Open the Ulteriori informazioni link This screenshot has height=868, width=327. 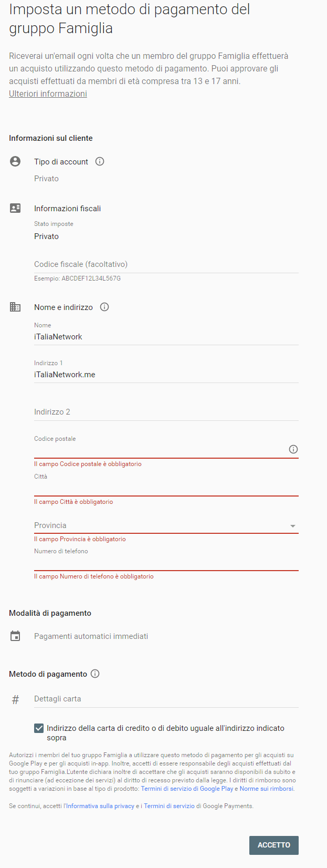(x=48, y=94)
